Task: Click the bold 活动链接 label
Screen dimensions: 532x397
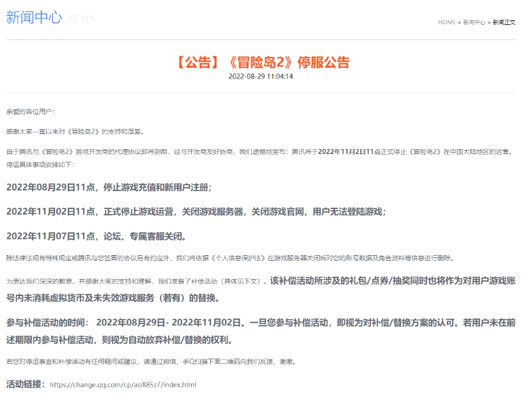Action: pos(26,384)
